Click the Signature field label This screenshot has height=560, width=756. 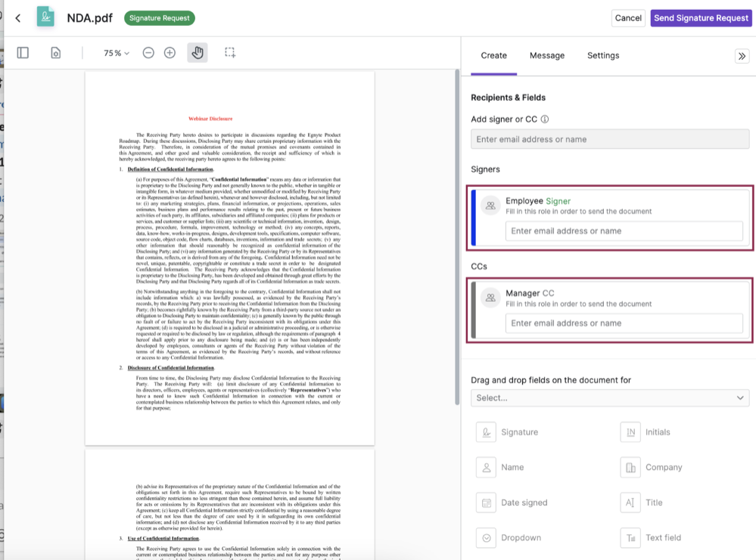[x=519, y=432]
